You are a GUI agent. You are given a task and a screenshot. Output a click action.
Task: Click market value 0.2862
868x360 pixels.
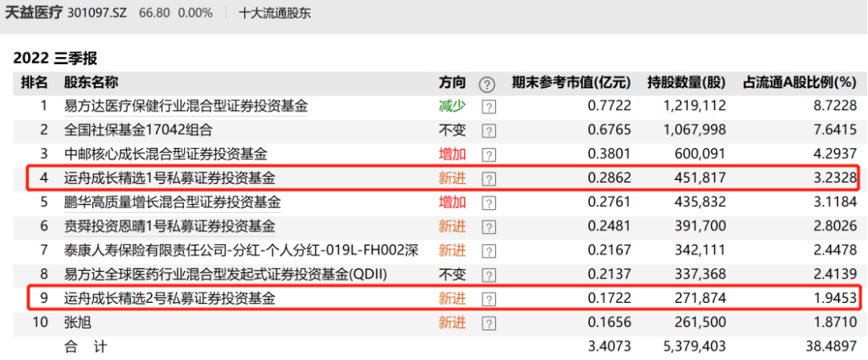coord(609,178)
